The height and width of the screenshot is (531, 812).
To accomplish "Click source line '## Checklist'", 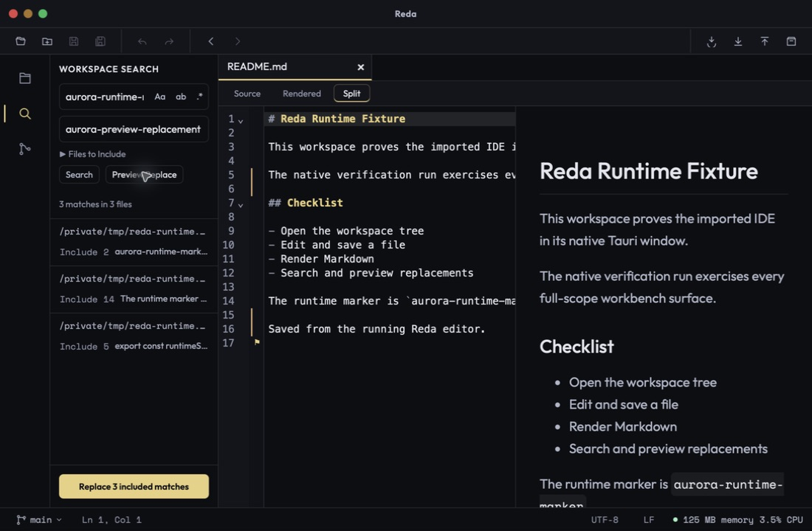I will 306,203.
